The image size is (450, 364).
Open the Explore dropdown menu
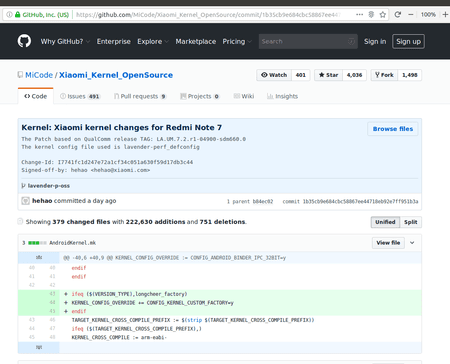(153, 41)
